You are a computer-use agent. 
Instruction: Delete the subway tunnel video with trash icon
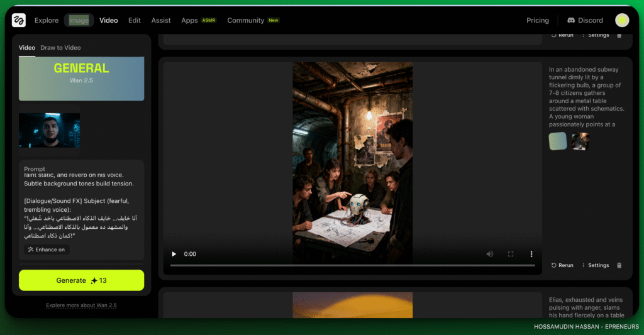[x=619, y=265]
